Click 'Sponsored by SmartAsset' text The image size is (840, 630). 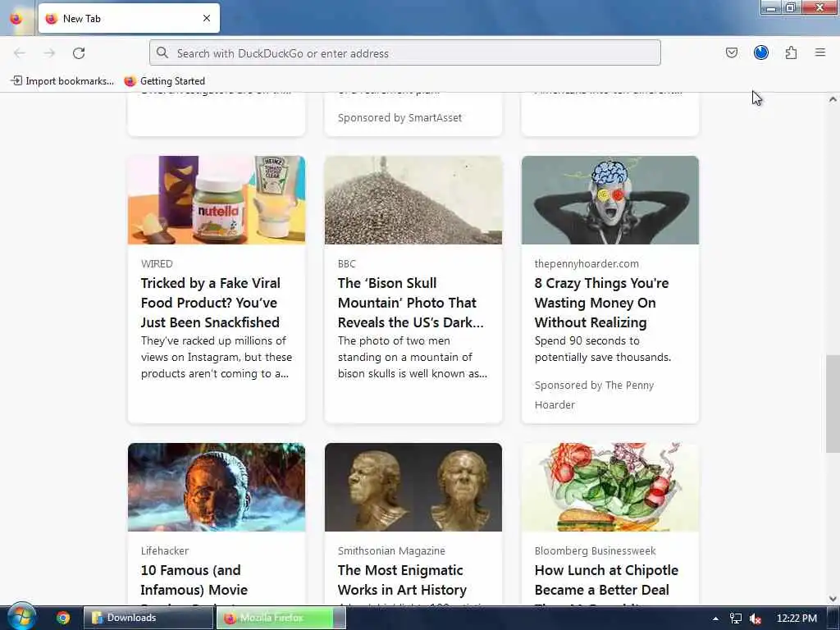399,118
